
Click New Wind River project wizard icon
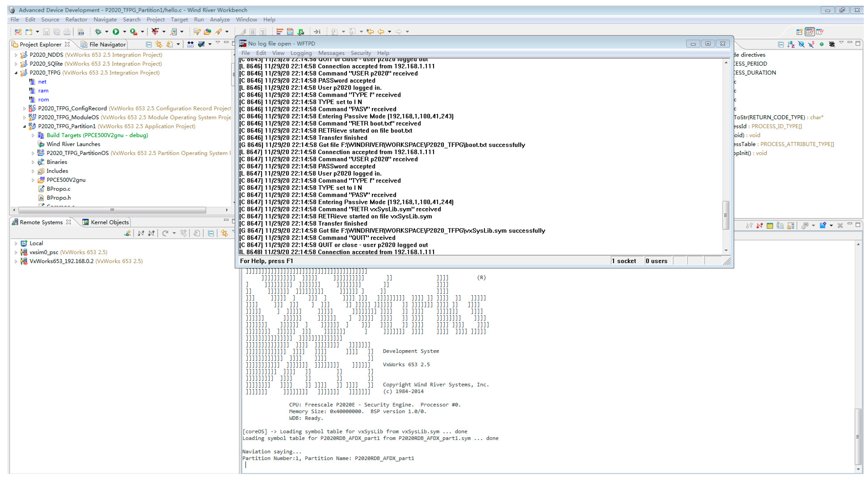pyautogui.click(x=18, y=32)
